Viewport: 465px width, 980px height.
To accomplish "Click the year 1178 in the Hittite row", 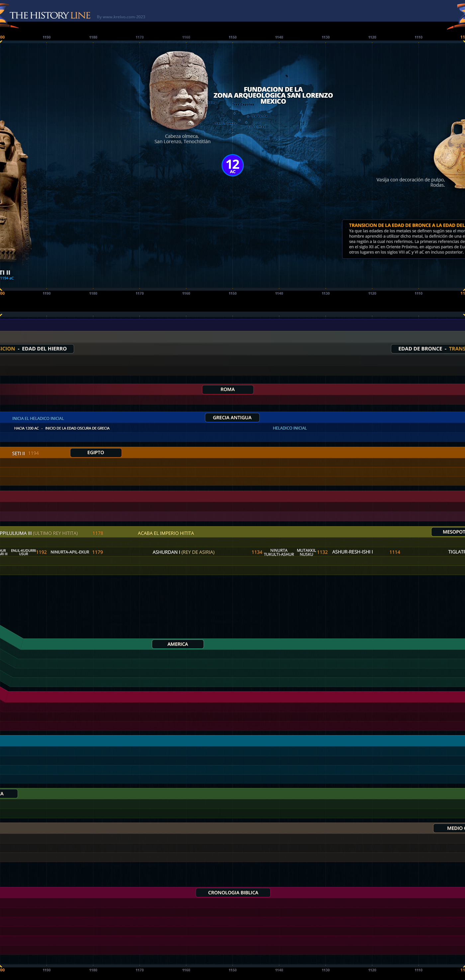I will [x=98, y=534].
